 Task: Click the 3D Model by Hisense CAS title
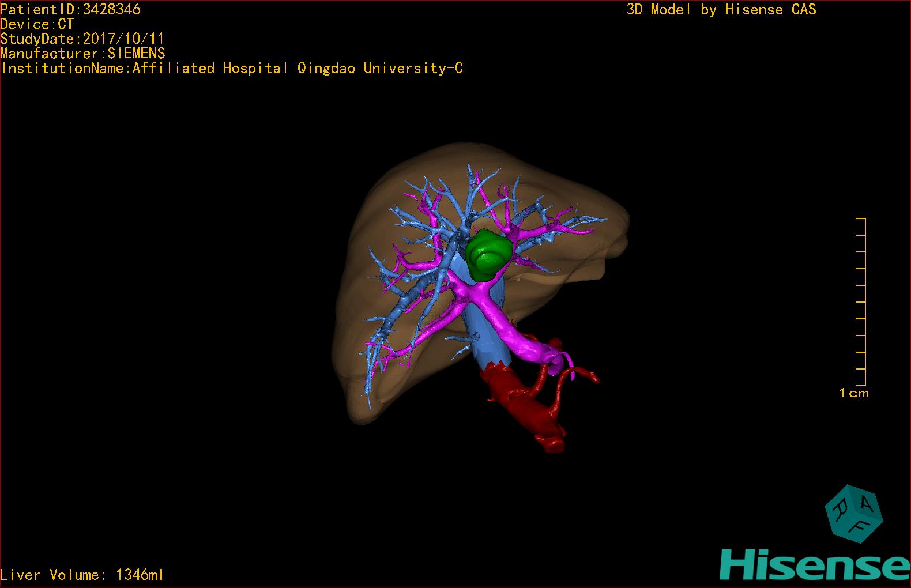coord(721,10)
